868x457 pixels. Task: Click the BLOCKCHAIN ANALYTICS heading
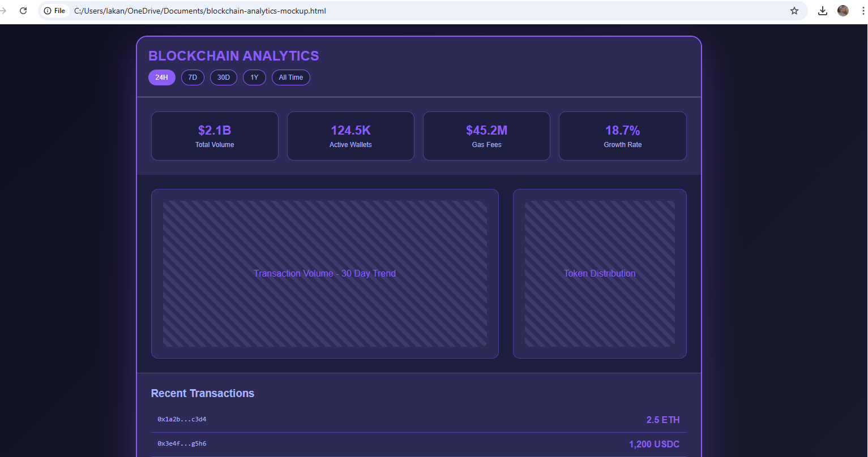(x=234, y=56)
